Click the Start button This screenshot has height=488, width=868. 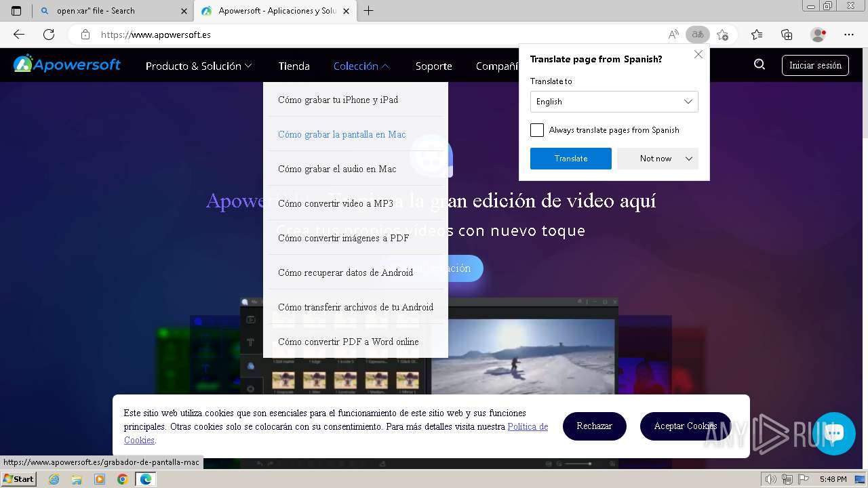click(x=19, y=479)
